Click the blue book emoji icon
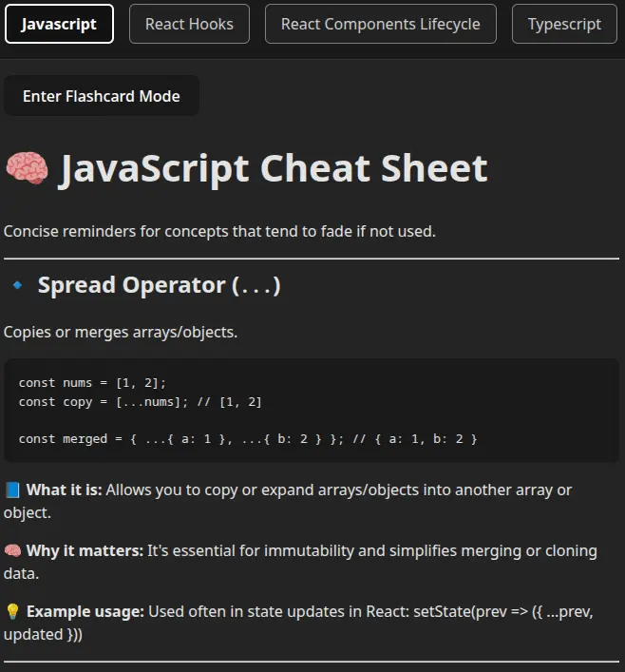This screenshot has height=672, width=625. coord(12,490)
